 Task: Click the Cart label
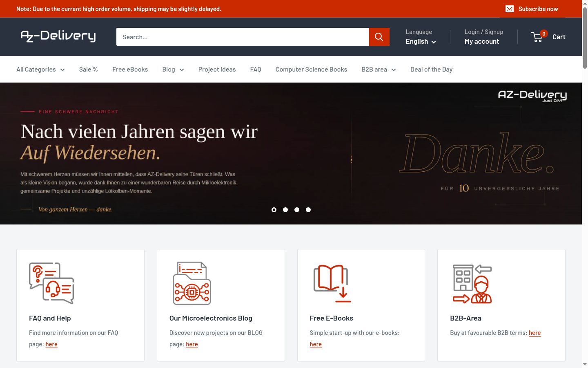559,37
